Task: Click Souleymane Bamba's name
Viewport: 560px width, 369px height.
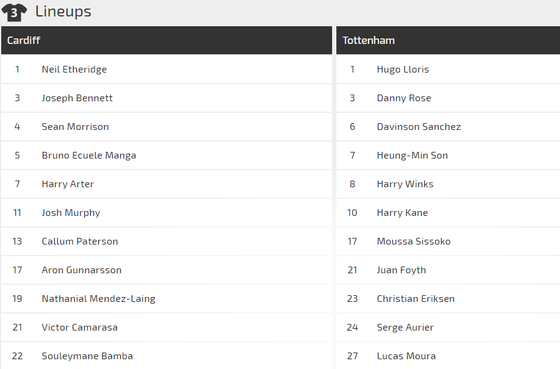Action: 88,356
